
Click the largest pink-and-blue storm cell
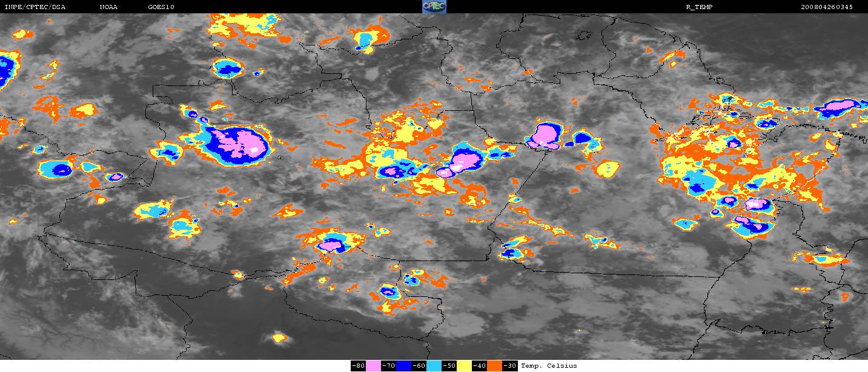[x=235, y=145]
